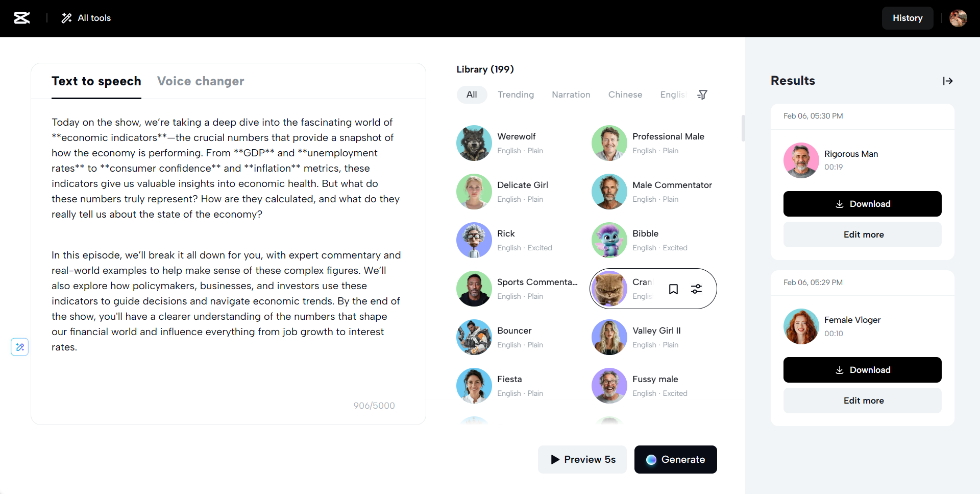Image resolution: width=980 pixels, height=494 pixels.
Task: Choose the Bibble voice avatar
Action: [609, 240]
